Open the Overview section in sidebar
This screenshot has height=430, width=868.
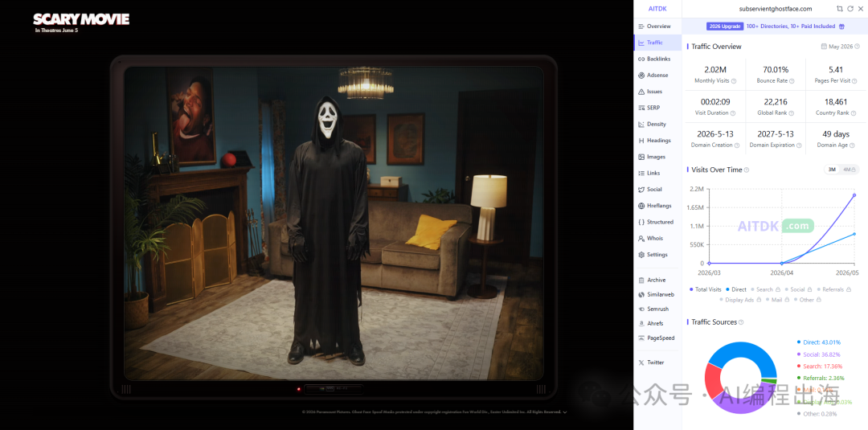(657, 26)
